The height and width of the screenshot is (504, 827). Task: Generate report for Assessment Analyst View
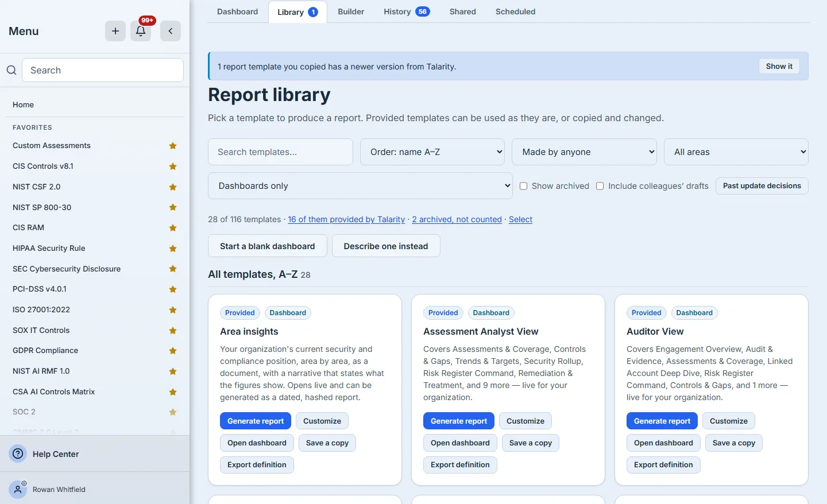click(459, 421)
